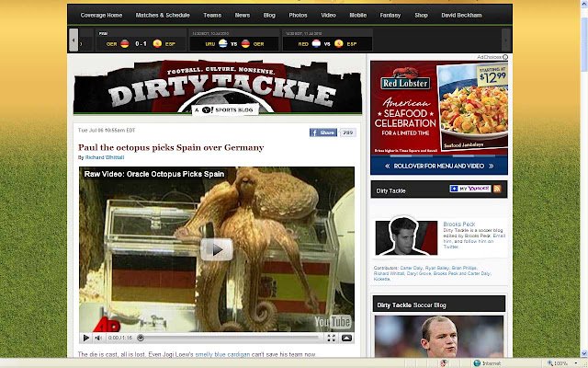Image resolution: width=588 pixels, height=368 pixels.
Task: Open the URU vs GER match box
Action: point(234,40)
